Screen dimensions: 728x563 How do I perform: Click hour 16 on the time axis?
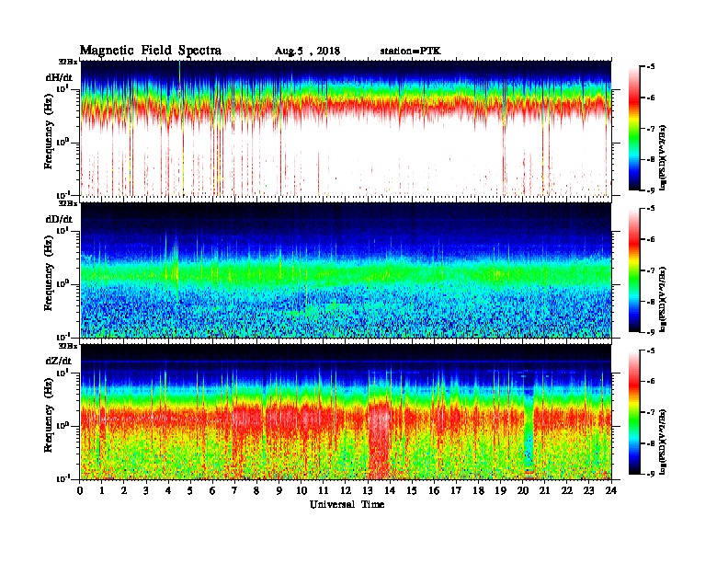(434, 491)
